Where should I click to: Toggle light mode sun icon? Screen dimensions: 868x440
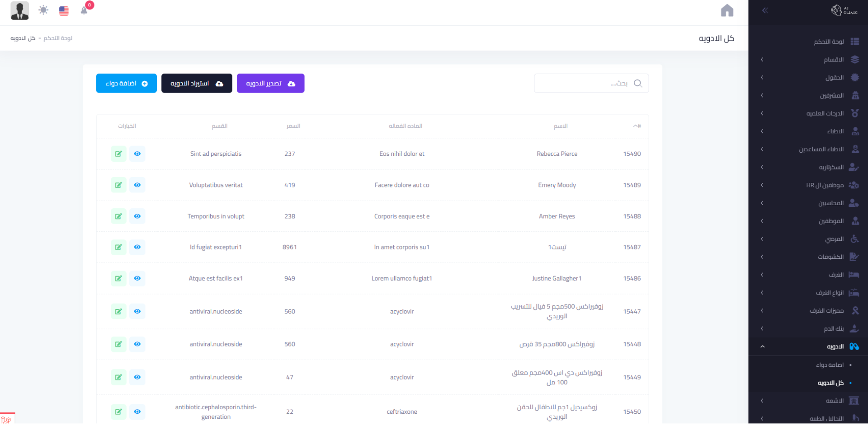(43, 10)
